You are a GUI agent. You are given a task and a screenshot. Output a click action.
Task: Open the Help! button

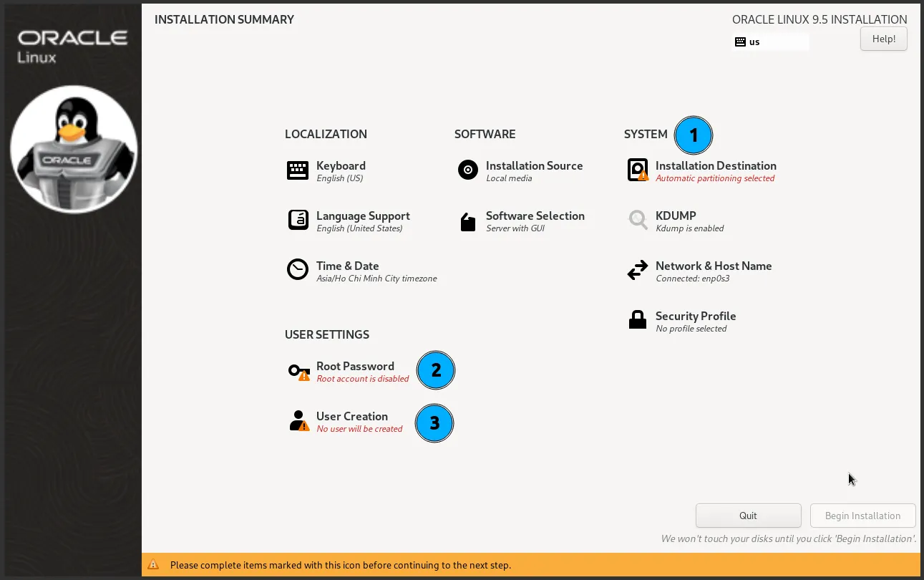883,39
